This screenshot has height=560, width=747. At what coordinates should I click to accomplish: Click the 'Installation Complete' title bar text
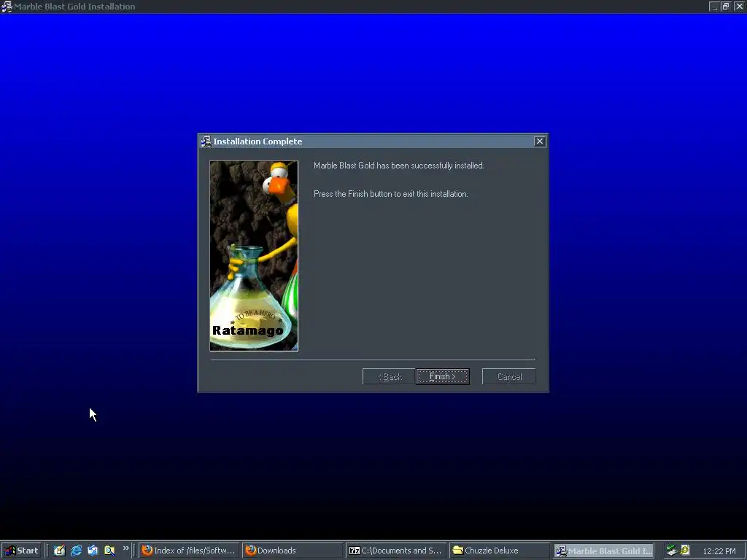click(x=258, y=141)
